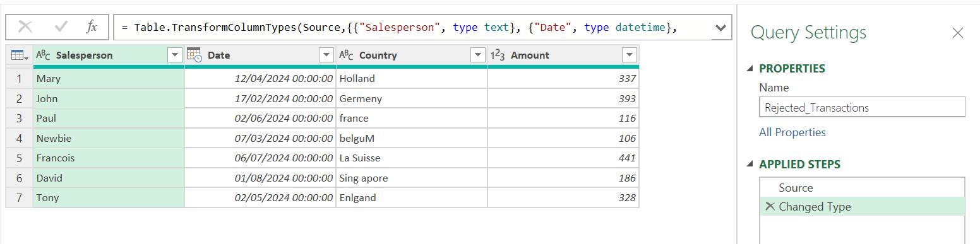Click the date cell 07/03/2024 00:00:00
Image resolution: width=980 pixels, height=244 pixels.
click(x=260, y=138)
